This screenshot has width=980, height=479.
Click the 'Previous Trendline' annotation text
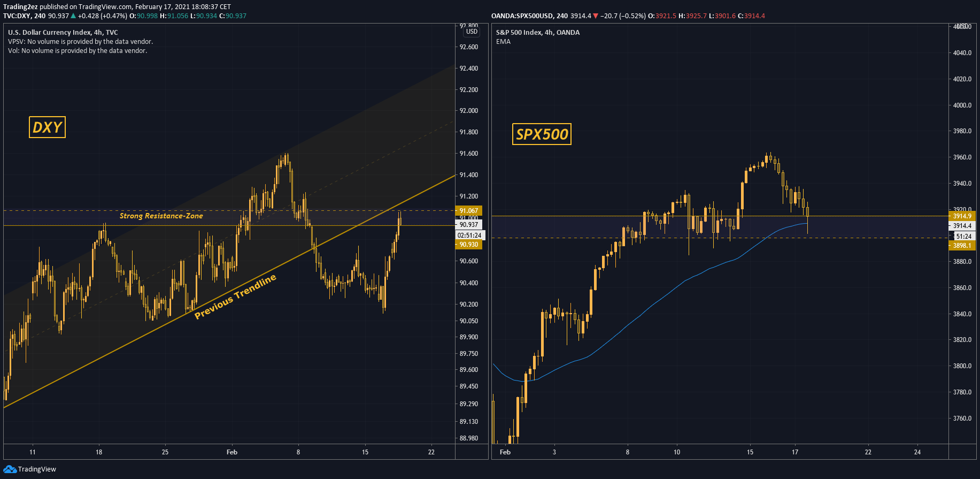(235, 296)
